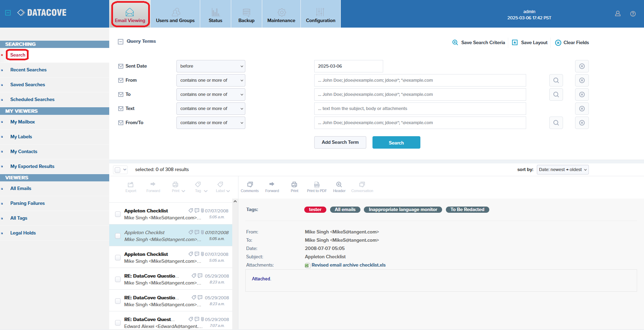Toggle the Sent Date checkbox
This screenshot has height=330, width=644.
point(121,66)
